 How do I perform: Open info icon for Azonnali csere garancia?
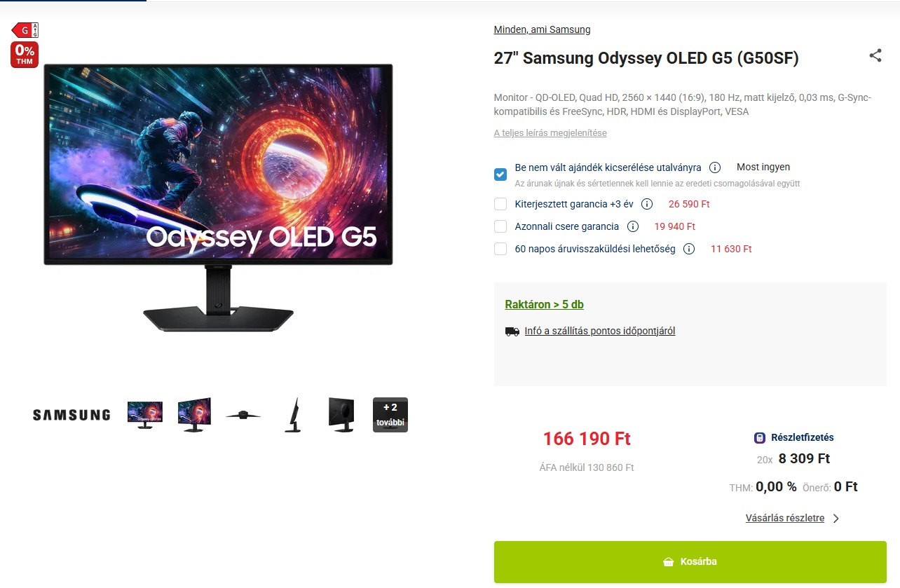click(x=633, y=226)
